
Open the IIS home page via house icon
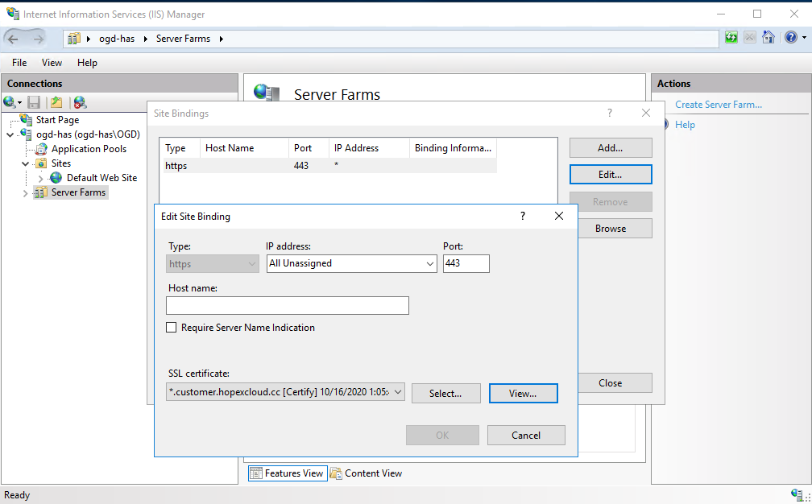768,37
